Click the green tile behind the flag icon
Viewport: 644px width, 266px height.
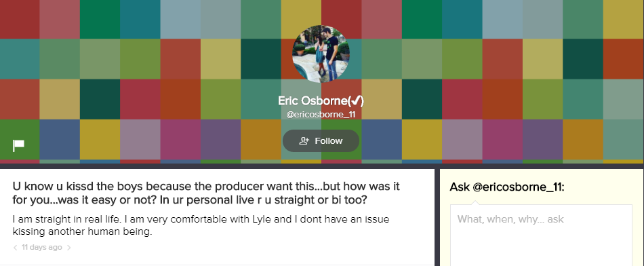pos(20,139)
